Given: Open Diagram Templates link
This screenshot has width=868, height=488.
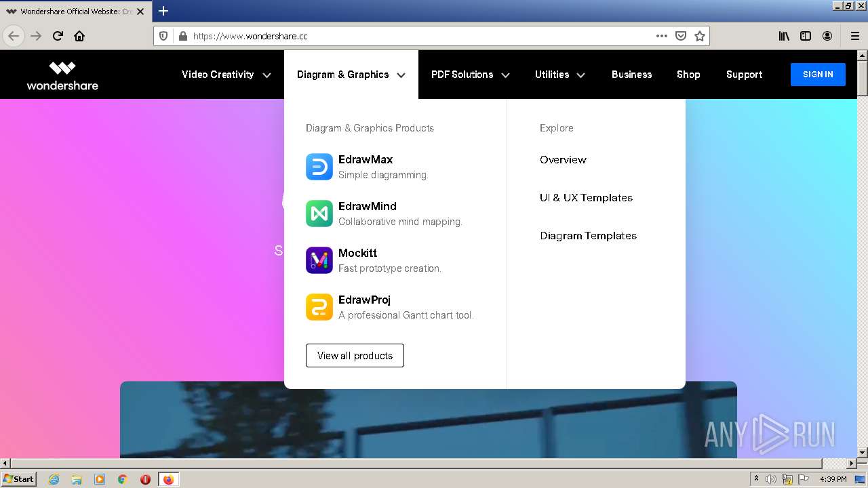Looking at the screenshot, I should pyautogui.click(x=588, y=236).
